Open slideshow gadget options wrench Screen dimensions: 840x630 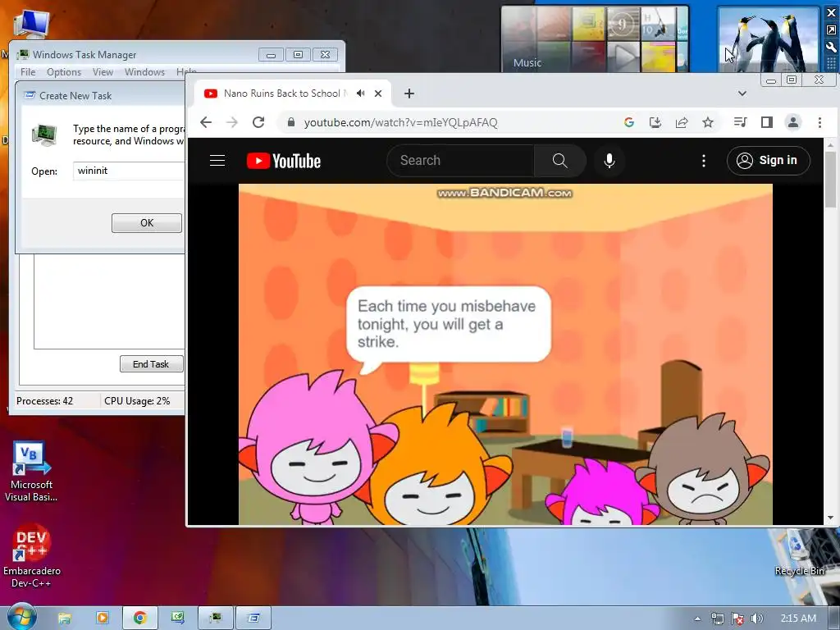pos(831,47)
